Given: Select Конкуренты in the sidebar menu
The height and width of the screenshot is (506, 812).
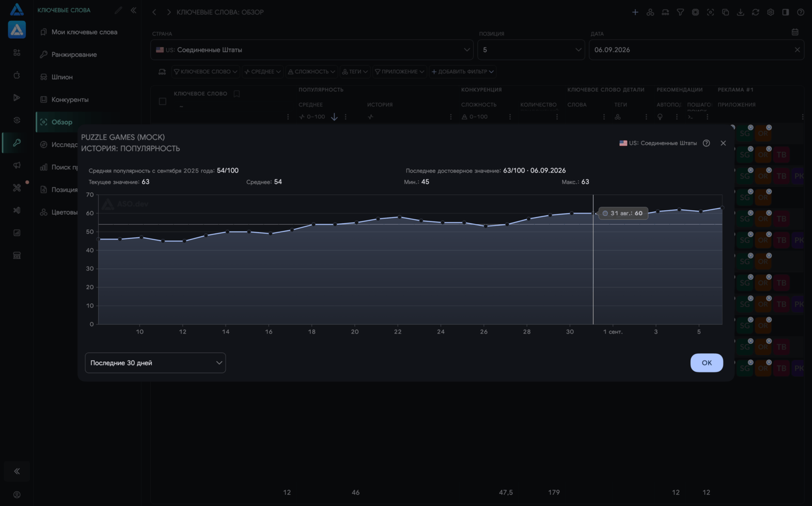Looking at the screenshot, I should click(x=70, y=100).
